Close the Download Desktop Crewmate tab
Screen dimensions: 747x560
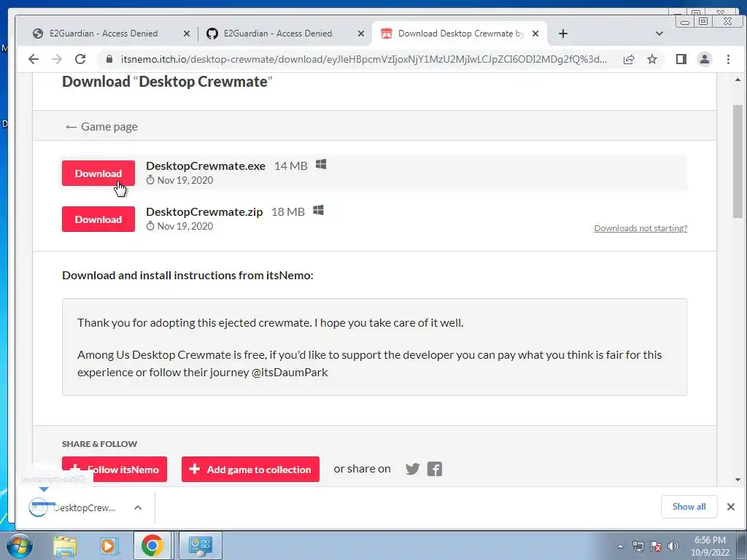535,34
